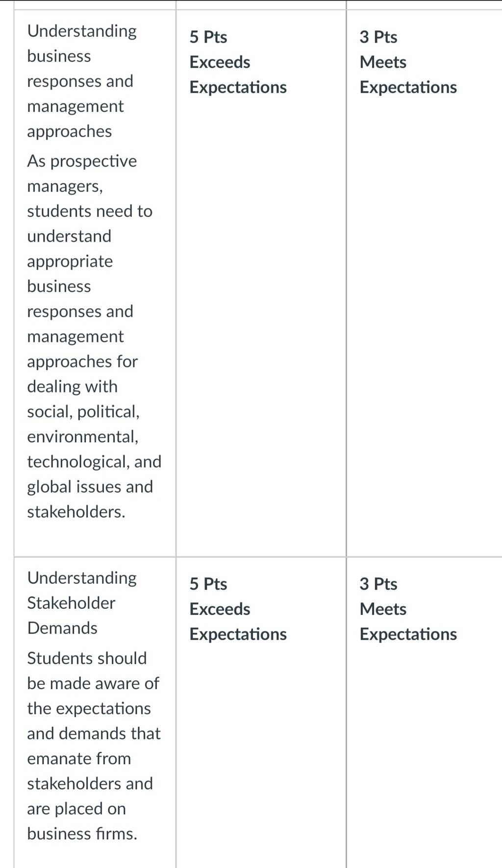Click the empty area of first row's Meets cell
This screenshot has height=868, width=502.
coord(425,323)
